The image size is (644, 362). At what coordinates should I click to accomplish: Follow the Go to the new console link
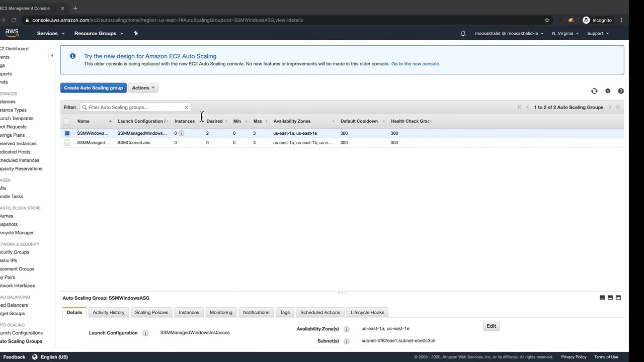pyautogui.click(x=416, y=64)
